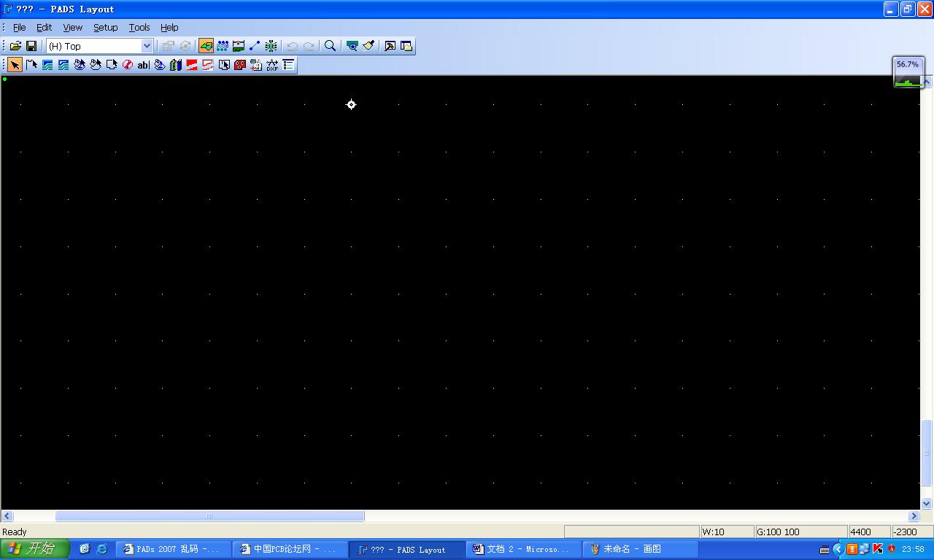The height and width of the screenshot is (560, 934).
Task: Open the Edit menu
Action: (x=45, y=27)
